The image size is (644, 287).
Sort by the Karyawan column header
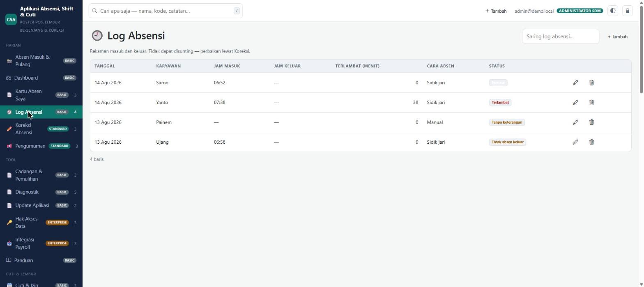click(x=168, y=66)
